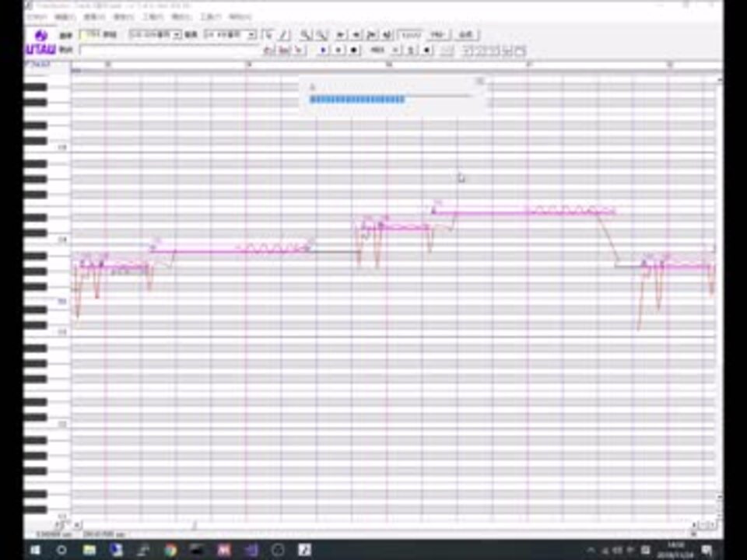The height and width of the screenshot is (560, 747).
Task: Toggle the pitch edit mode button
Action: (269, 50)
